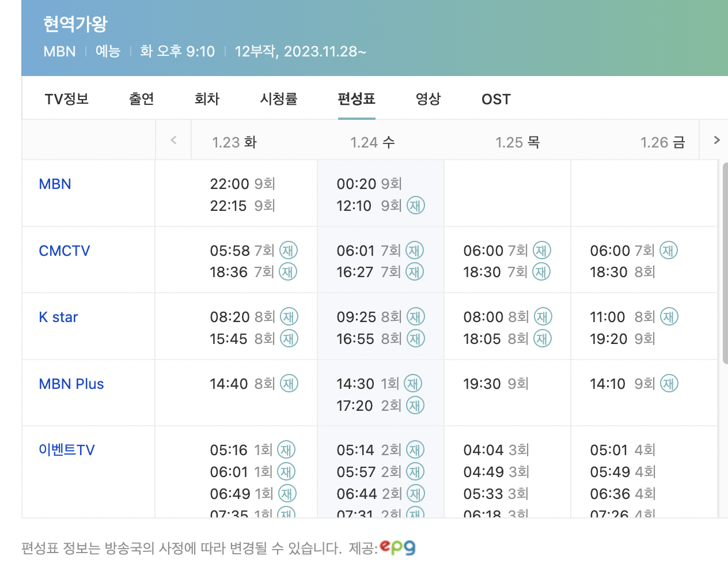The image size is (728, 575).
Task: Click the rerun badge for MBN Plus 14:10
Action: pos(669,384)
